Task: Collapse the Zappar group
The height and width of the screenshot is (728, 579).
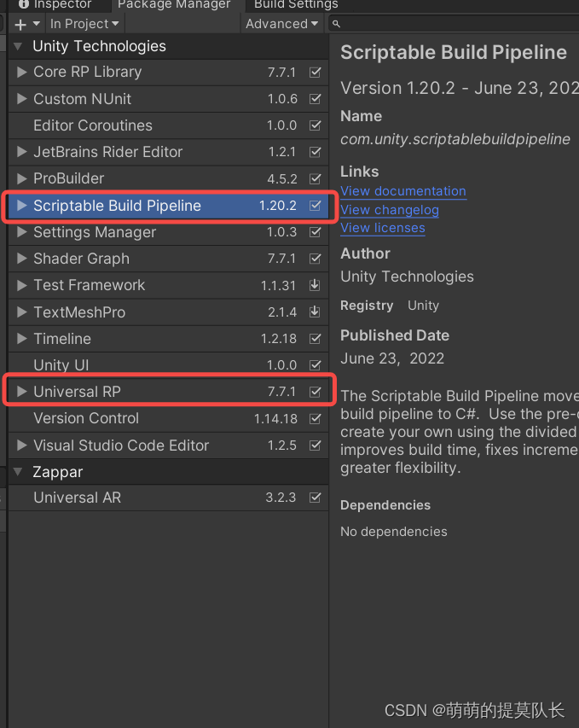Action: 19,472
